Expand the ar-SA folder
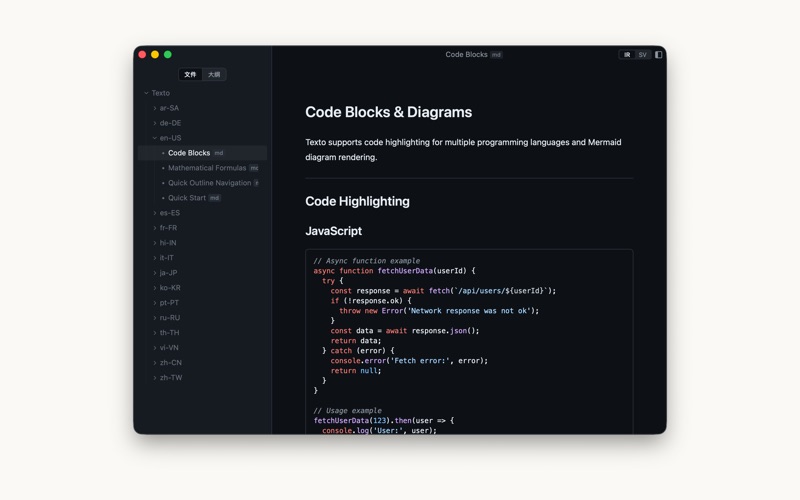This screenshot has width=800, height=500. click(155, 108)
